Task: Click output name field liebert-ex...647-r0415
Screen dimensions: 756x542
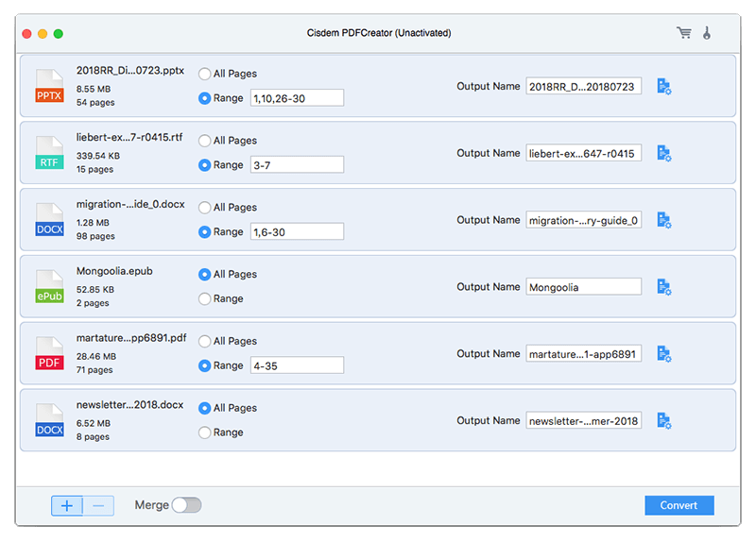Action: pos(583,153)
